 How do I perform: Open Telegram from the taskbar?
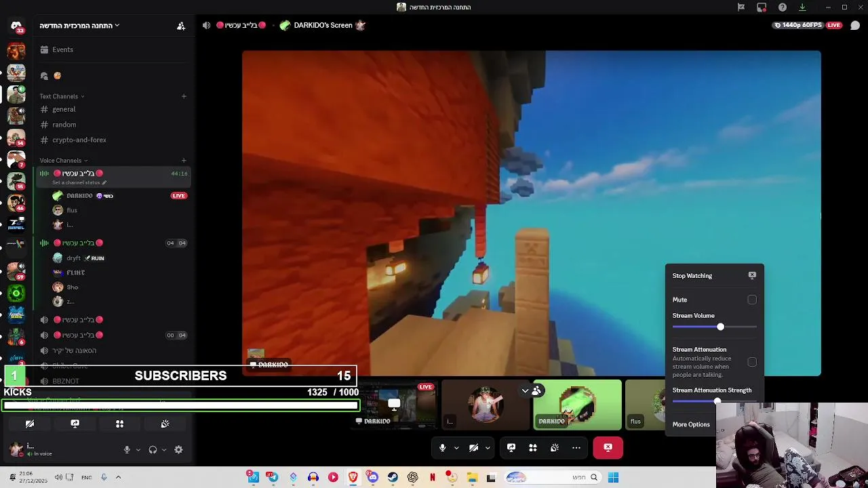coord(273,477)
